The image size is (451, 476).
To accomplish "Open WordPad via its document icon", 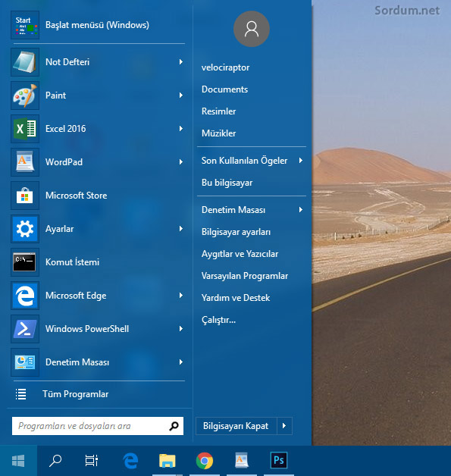I will pyautogui.click(x=25, y=162).
